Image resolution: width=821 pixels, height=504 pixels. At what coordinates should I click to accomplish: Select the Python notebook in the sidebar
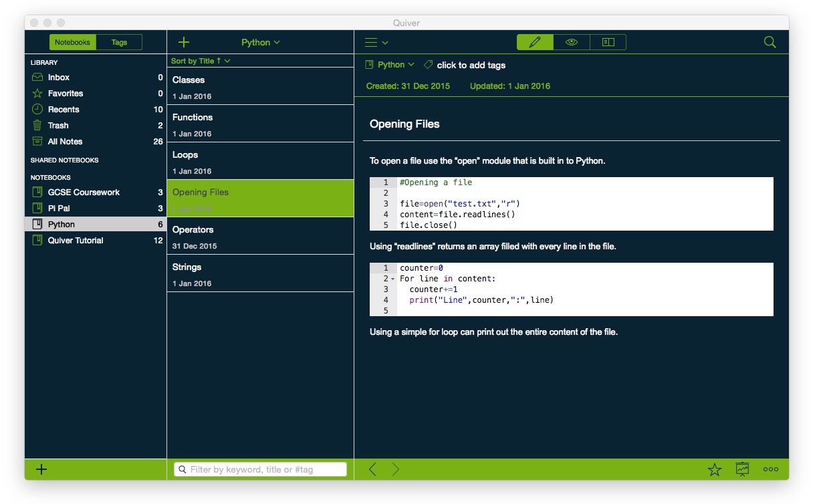tap(96, 225)
